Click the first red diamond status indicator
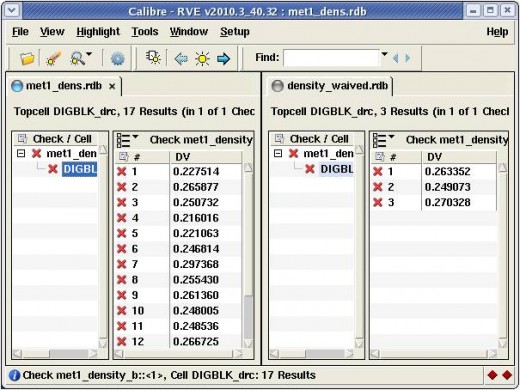This screenshot has width=520, height=390. click(492, 375)
